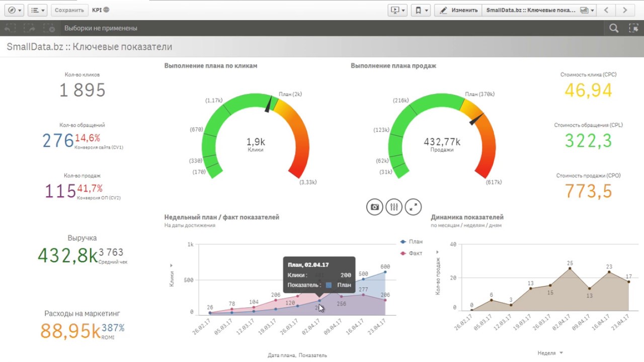Screen dimensions: 644x362
Task: Click the Факт legend entry
Action: tap(412, 253)
